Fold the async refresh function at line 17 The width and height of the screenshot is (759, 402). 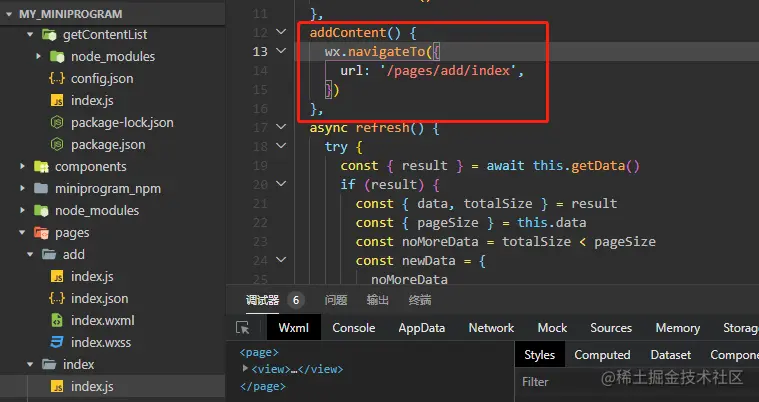point(281,127)
